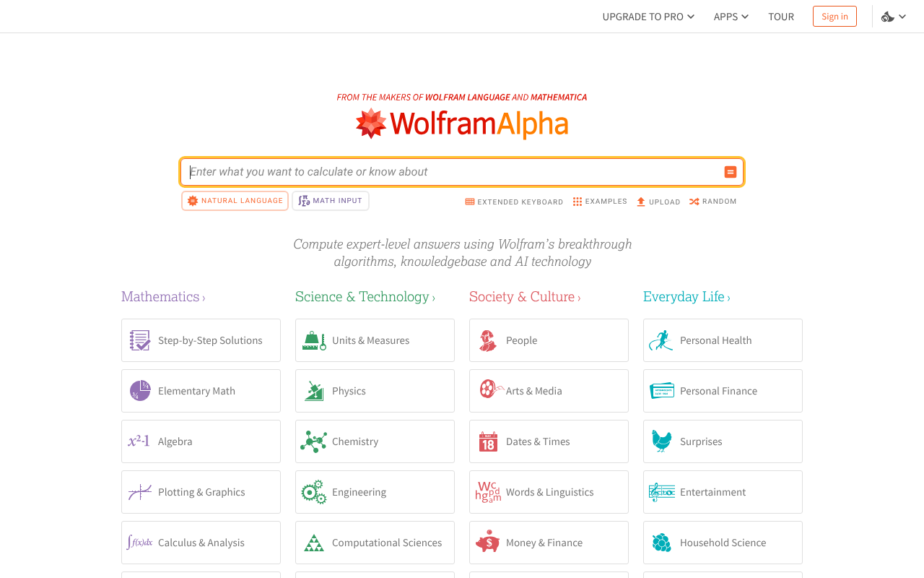Screen dimensions: 924x578
Task: Switch to Natural Language input mode
Action: (235, 200)
